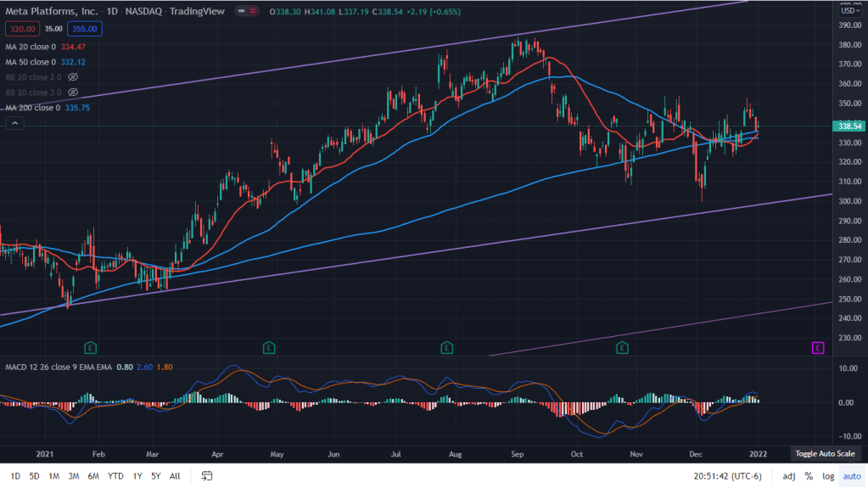The image size is (868, 488).
Task: Click the go-to-date calendar icon
Action: tap(206, 476)
